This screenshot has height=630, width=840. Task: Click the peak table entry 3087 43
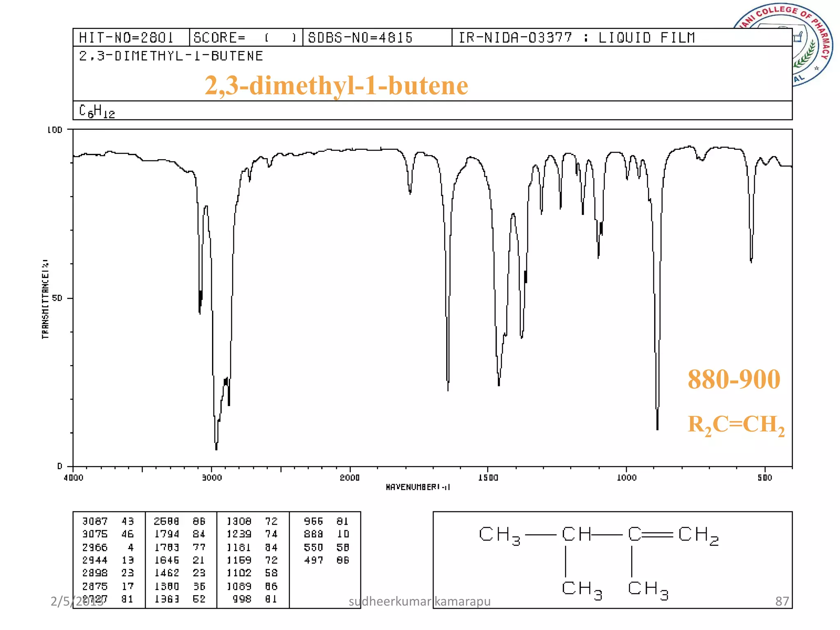(108, 521)
